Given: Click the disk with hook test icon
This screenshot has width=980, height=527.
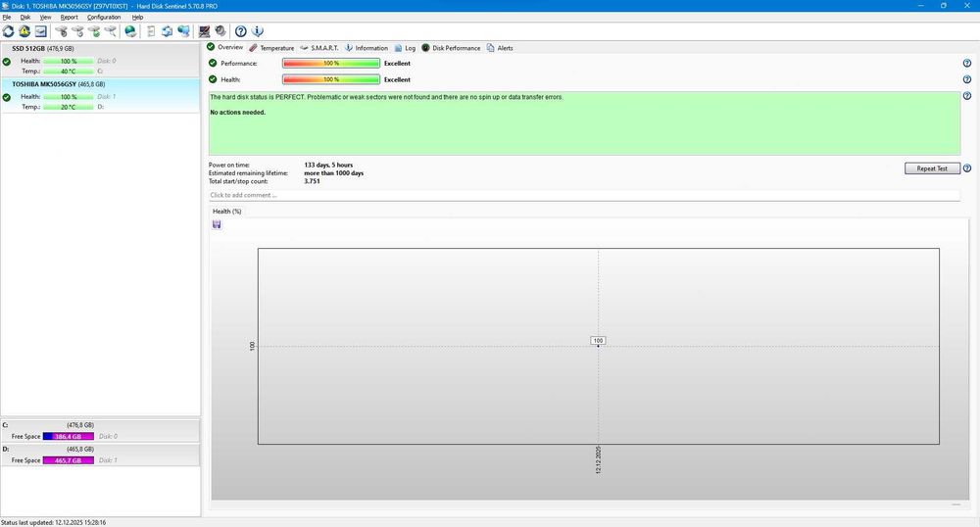Looking at the screenshot, I should 77,31.
